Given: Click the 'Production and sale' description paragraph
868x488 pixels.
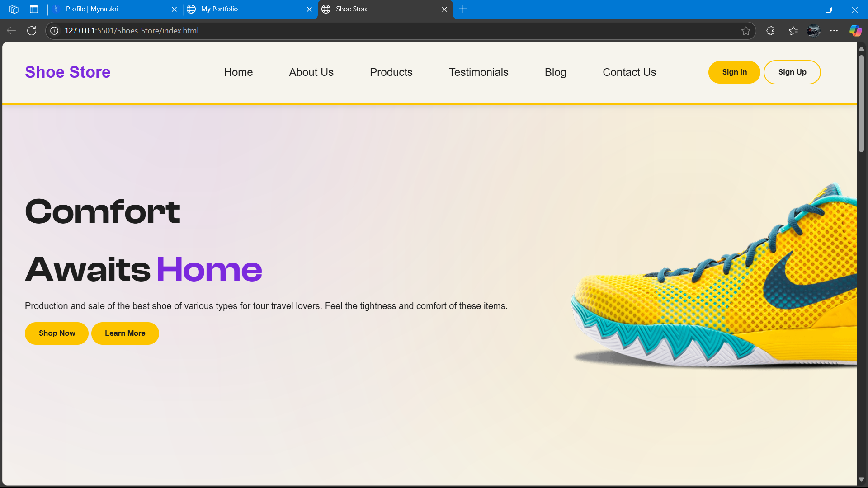Looking at the screenshot, I should (266, 306).
